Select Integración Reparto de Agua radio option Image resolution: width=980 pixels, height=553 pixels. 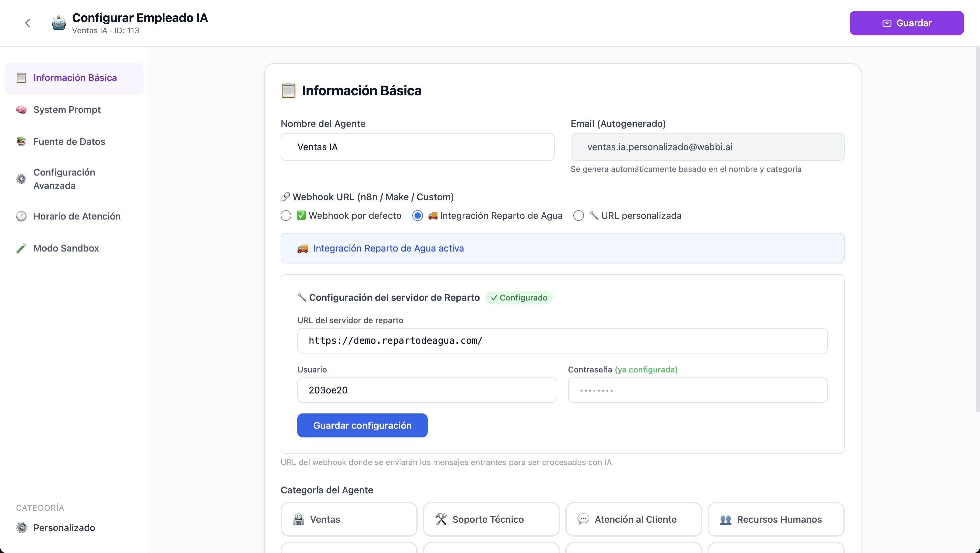coord(418,216)
